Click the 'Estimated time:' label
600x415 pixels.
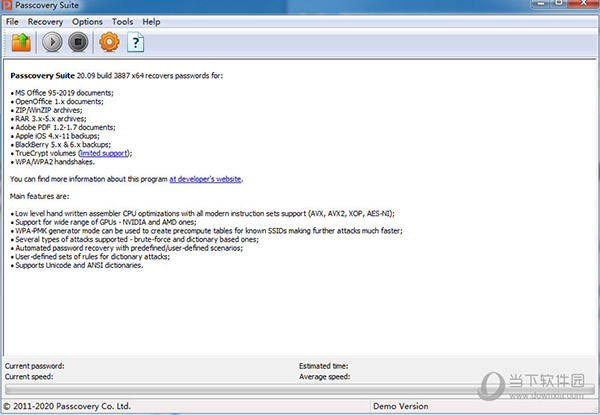coord(323,366)
